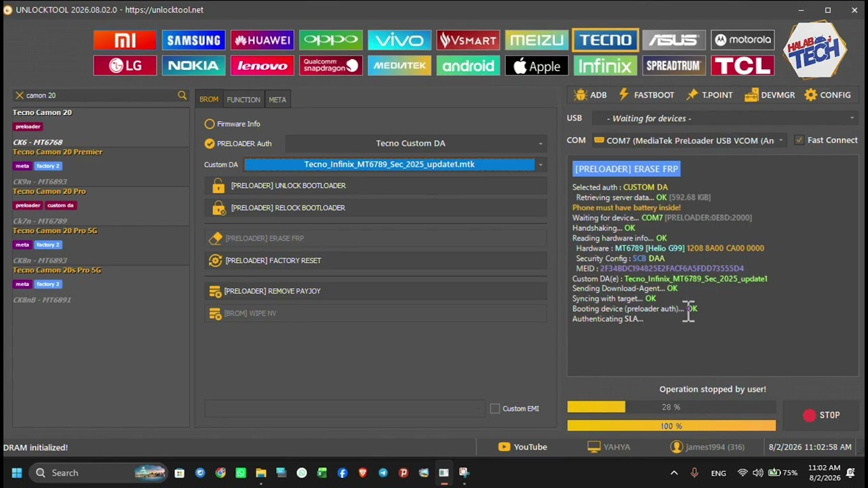Screen dimensions: 868x488
Task: Switch to the FUNCTION tab
Action: tap(243, 100)
